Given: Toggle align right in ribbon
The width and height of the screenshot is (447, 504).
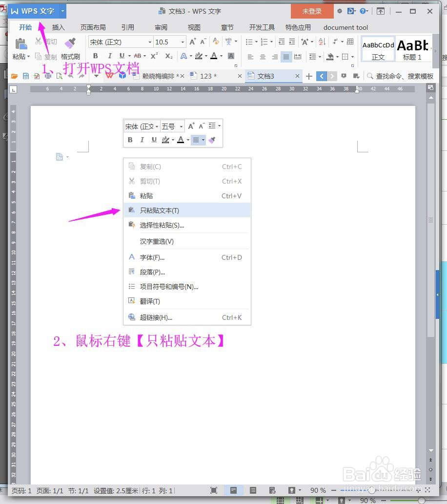Looking at the screenshot, I should 275,57.
